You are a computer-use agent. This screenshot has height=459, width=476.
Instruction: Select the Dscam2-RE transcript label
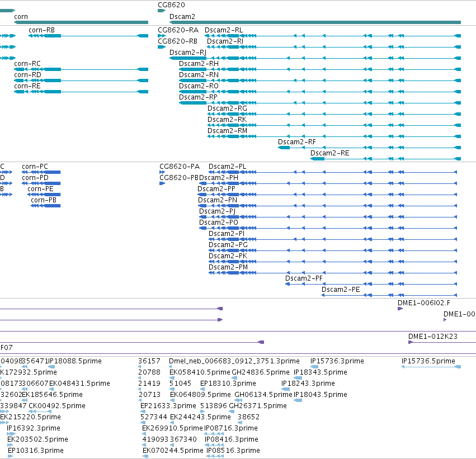pyautogui.click(x=329, y=153)
